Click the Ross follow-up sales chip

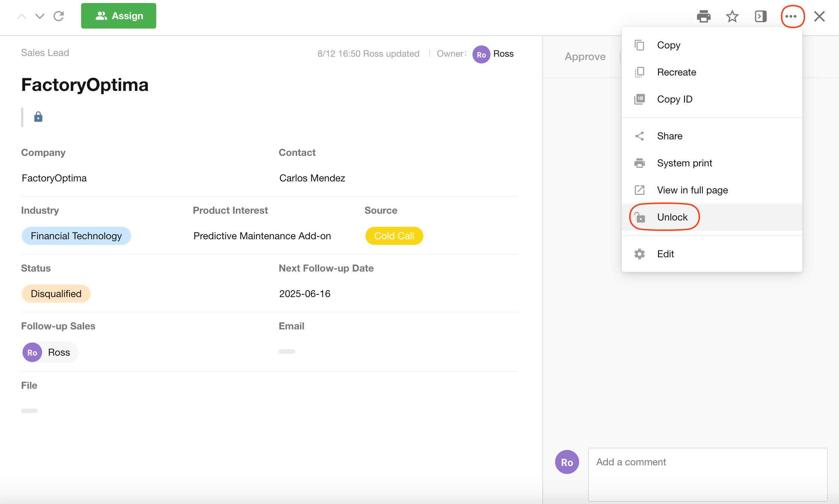click(50, 352)
